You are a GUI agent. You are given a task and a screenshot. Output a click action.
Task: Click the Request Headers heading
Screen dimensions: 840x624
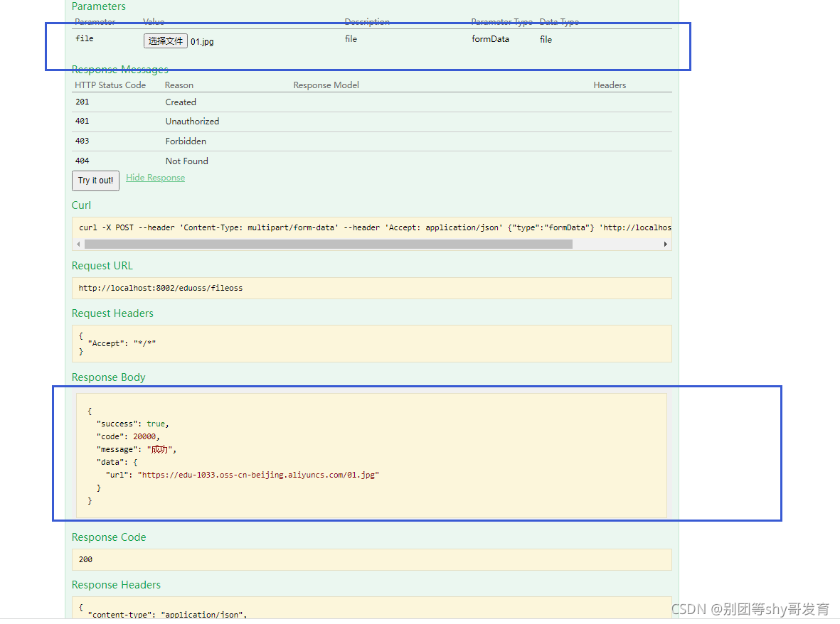[112, 313]
